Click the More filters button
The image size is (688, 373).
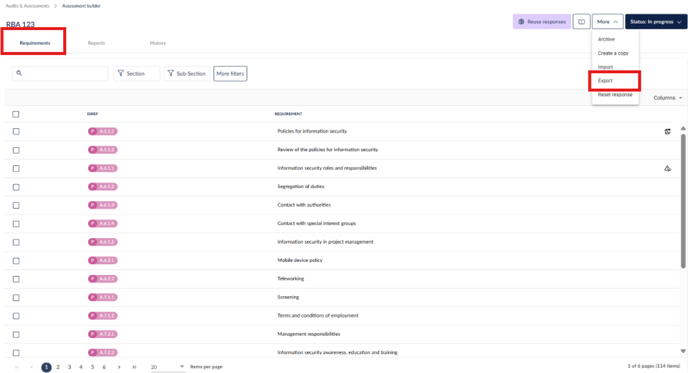point(230,73)
